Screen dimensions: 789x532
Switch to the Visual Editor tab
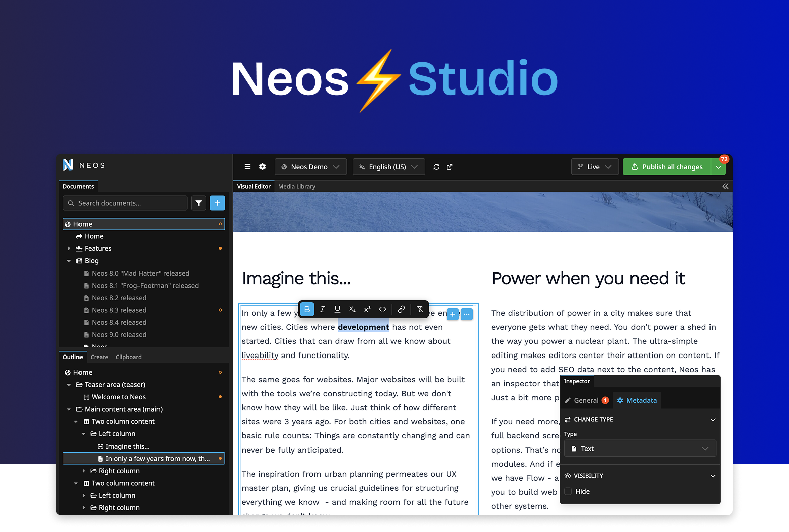254,186
